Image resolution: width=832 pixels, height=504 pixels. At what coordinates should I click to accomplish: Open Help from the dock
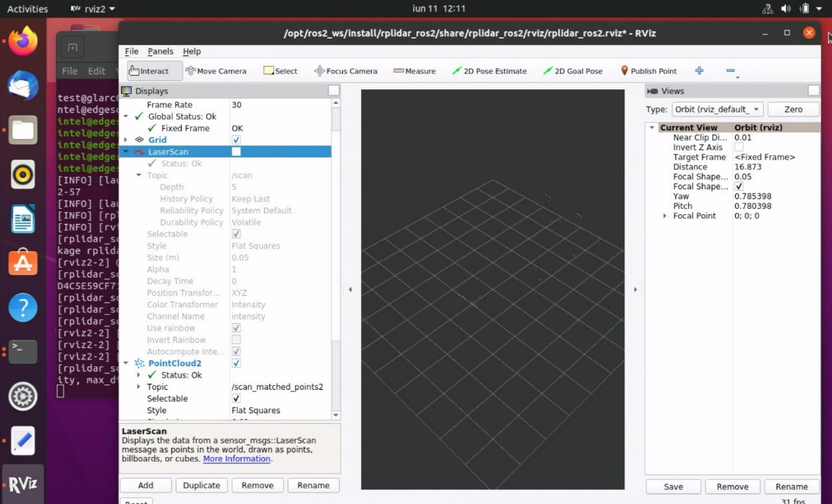click(x=23, y=308)
